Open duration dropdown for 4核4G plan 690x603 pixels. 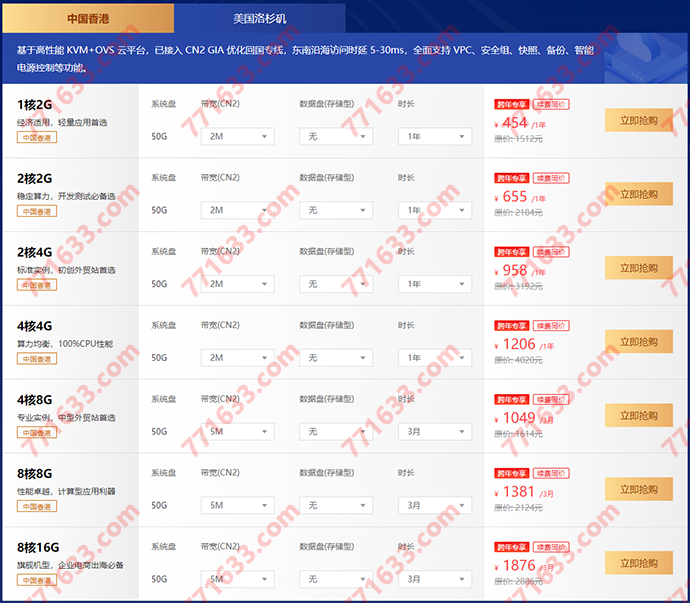pyautogui.click(x=435, y=358)
